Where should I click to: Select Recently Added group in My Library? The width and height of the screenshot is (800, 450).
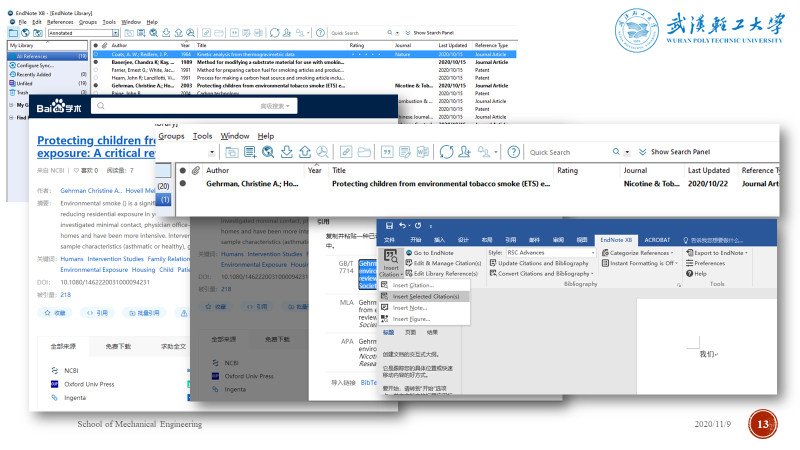point(33,74)
